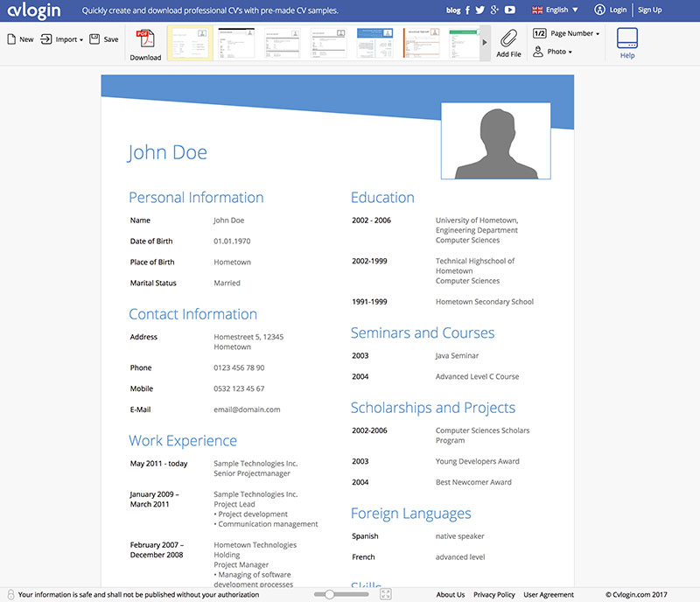Viewport: 700px width, 602px height.
Task: Click the Sign Up link
Action: click(x=650, y=10)
